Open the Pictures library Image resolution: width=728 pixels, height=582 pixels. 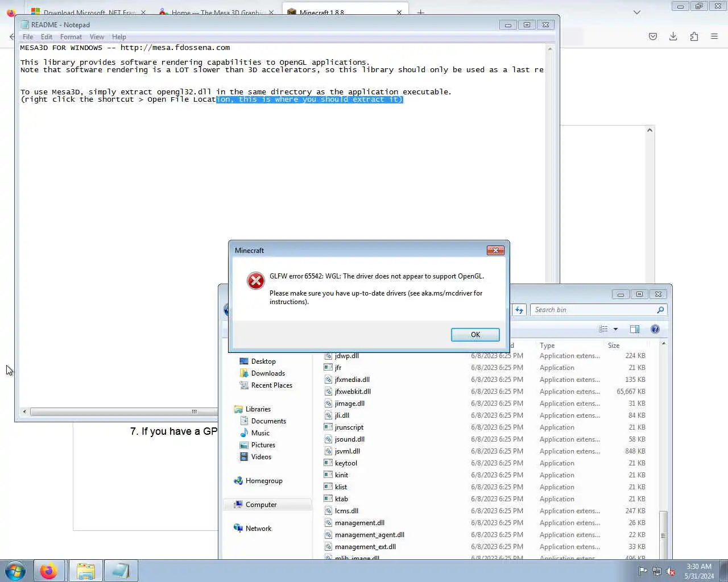click(263, 445)
